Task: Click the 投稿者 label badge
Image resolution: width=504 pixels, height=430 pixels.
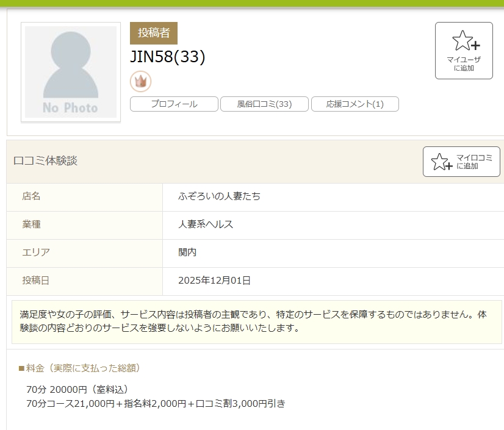Action: coord(154,34)
